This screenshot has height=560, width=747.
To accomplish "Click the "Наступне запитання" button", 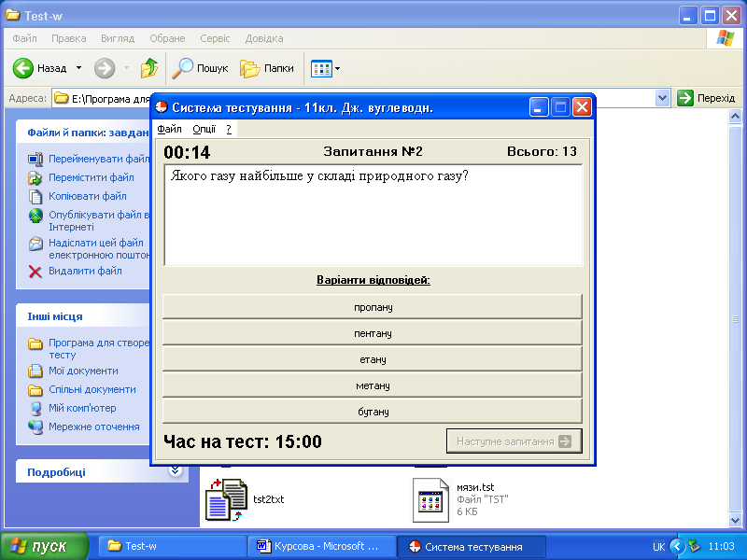I will (514, 441).
